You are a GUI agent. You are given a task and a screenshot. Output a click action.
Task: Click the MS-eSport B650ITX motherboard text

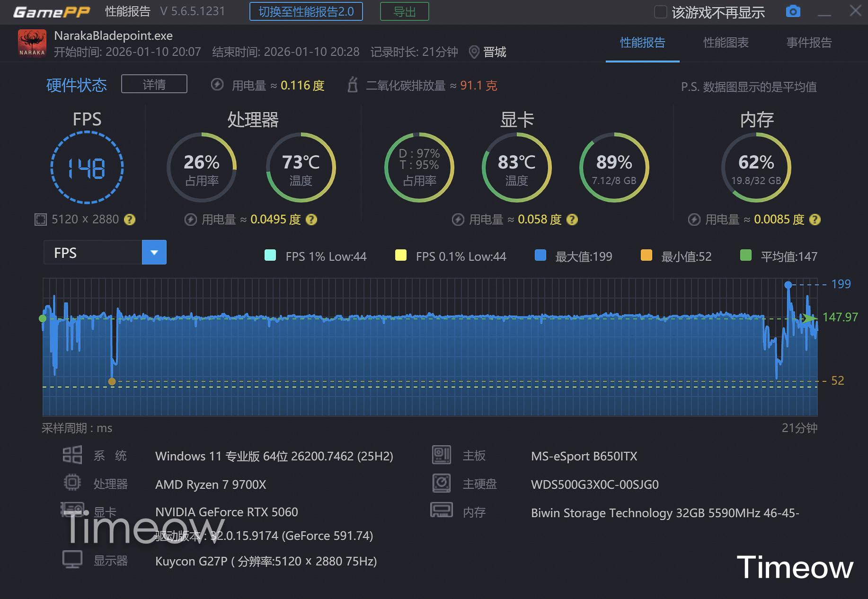(x=584, y=456)
